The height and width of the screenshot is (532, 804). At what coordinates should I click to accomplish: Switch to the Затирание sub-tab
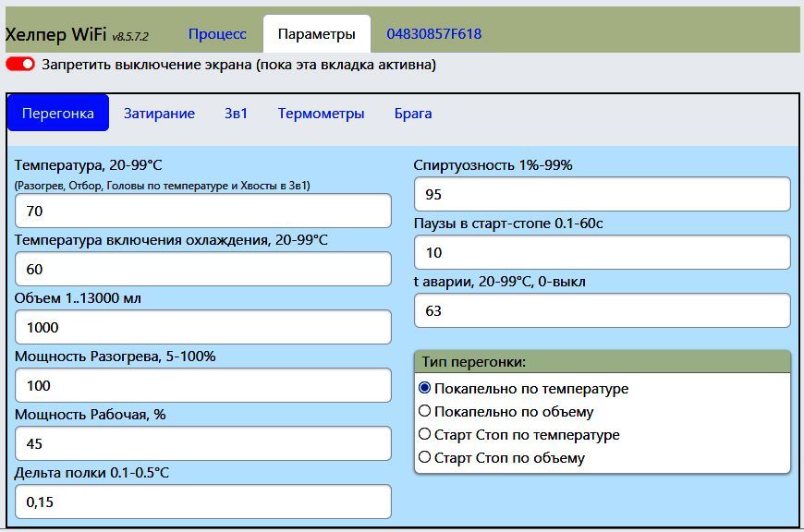click(159, 114)
